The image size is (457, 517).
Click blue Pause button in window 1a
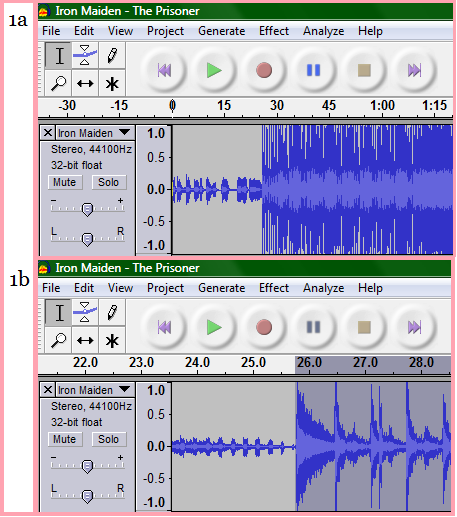tap(314, 70)
